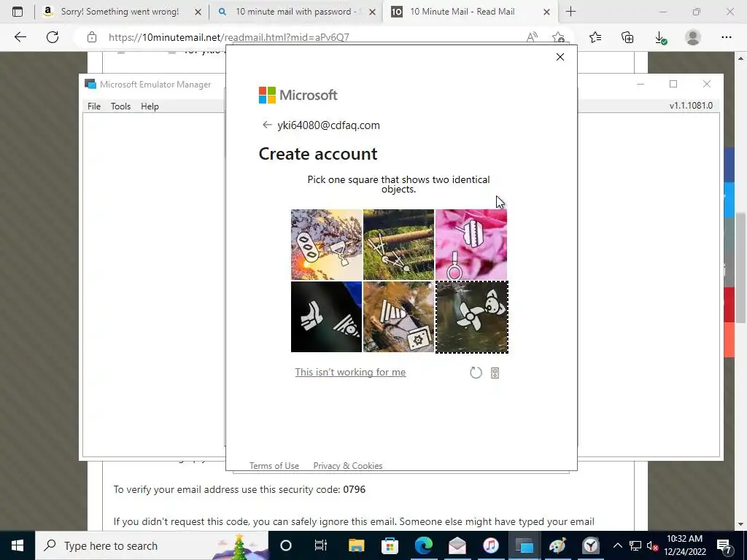Go back in the browser

click(x=20, y=36)
